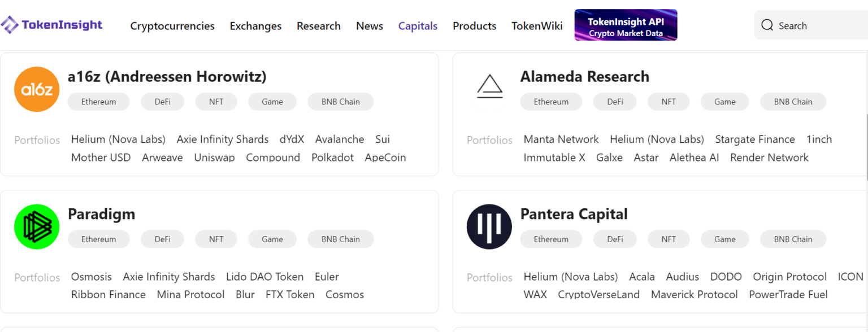Click the a16z orange logo icon
The image size is (868, 332).
click(36, 89)
